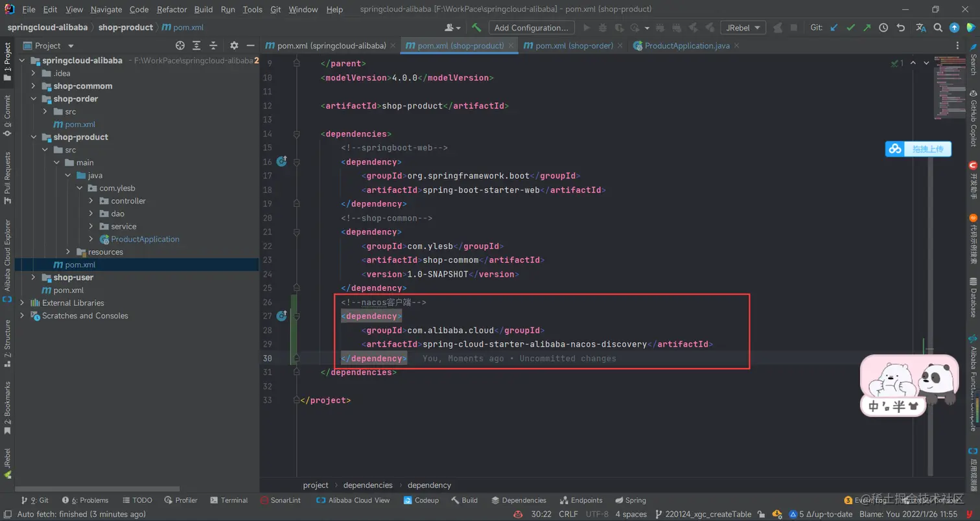Open the Terminal tool window
Image resolution: width=980 pixels, height=521 pixels.
[229, 500]
